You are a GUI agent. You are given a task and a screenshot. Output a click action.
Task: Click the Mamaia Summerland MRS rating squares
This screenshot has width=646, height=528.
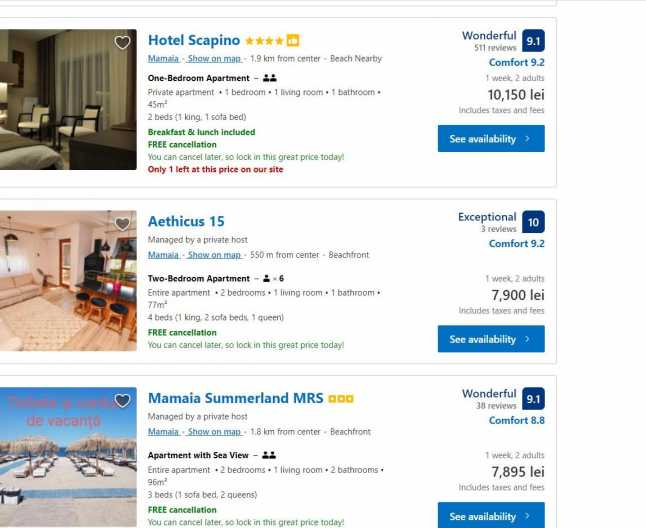pos(341,399)
